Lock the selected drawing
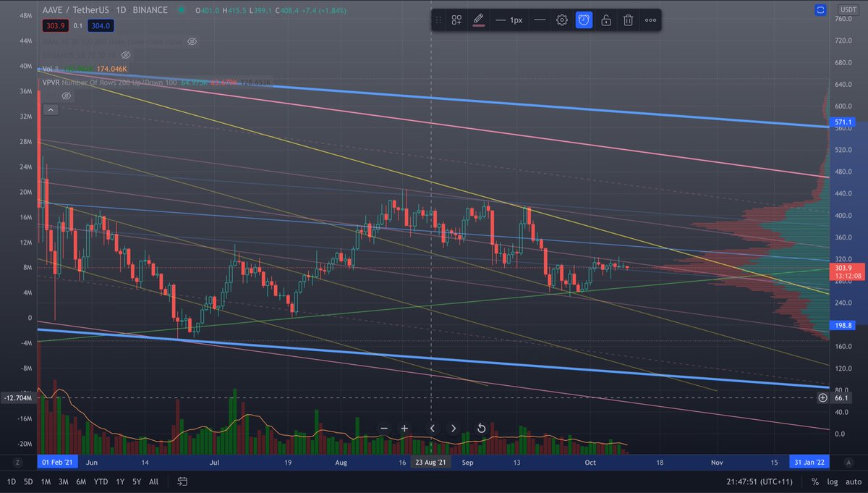The width and height of the screenshot is (868, 493). click(x=606, y=20)
